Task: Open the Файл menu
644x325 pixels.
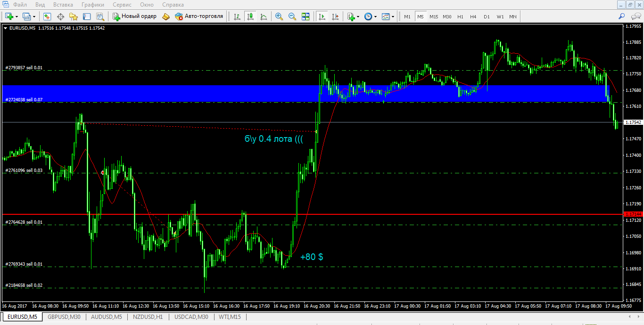Action: [x=20, y=5]
